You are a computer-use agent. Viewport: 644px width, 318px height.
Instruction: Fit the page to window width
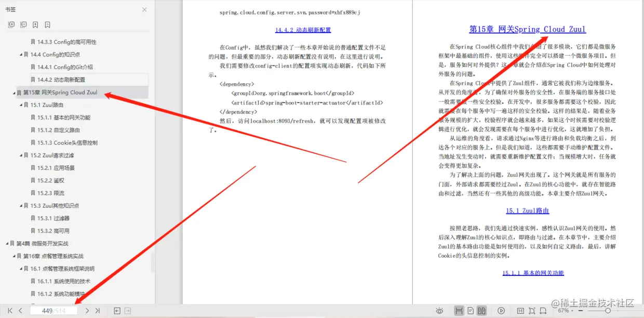pyautogui.click(x=543, y=311)
